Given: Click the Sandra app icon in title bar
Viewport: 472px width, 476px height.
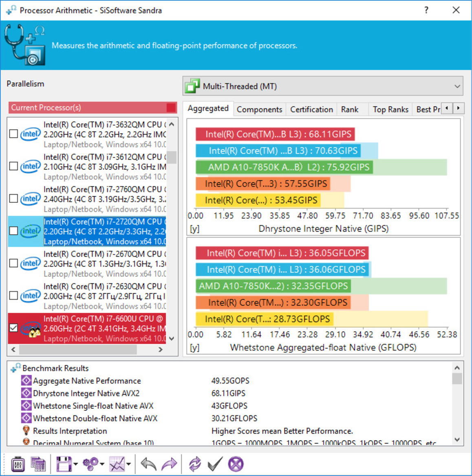Looking at the screenshot, I should click(11, 10).
